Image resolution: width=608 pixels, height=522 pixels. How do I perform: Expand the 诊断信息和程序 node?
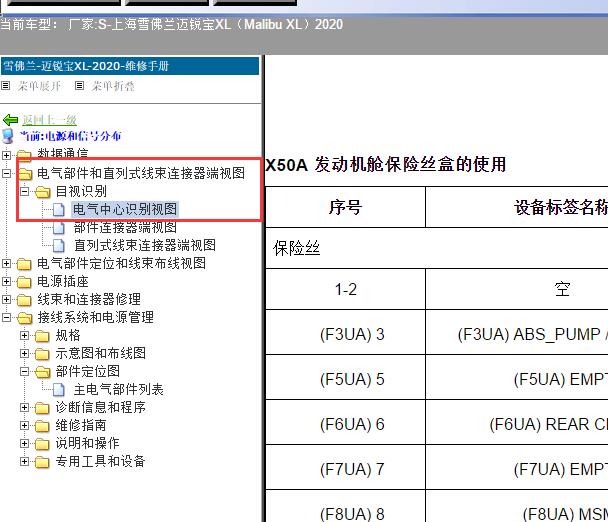pyautogui.click(x=24, y=408)
